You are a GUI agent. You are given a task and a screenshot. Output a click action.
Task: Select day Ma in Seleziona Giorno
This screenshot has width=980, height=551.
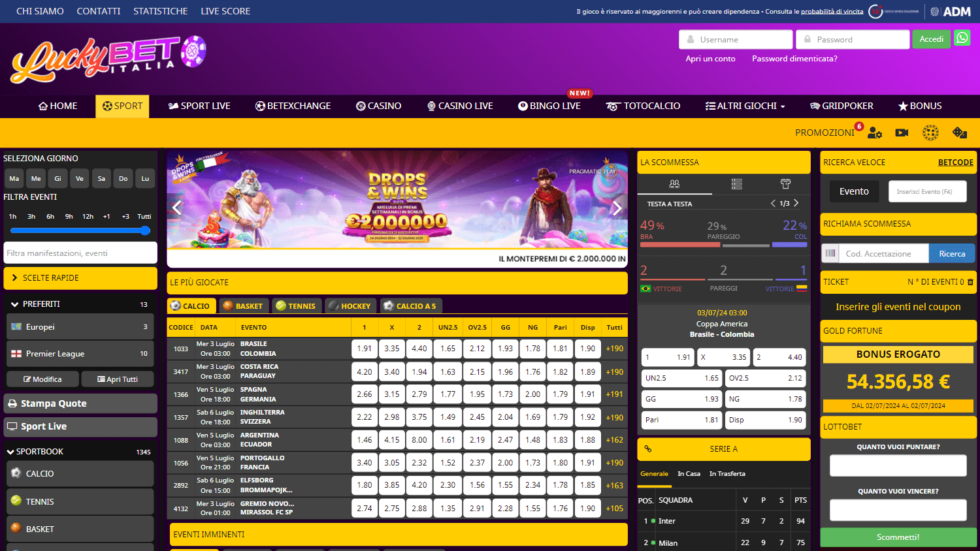point(14,178)
